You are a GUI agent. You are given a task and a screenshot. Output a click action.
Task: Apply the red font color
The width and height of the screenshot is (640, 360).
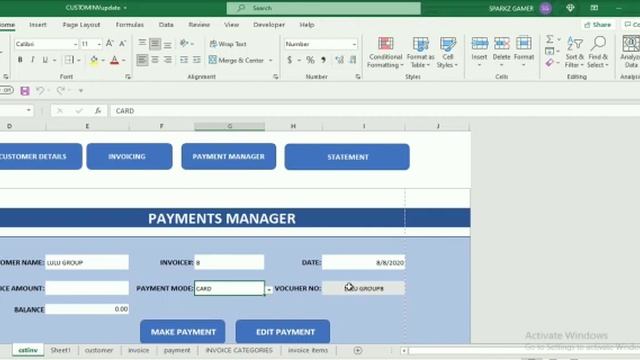115,60
